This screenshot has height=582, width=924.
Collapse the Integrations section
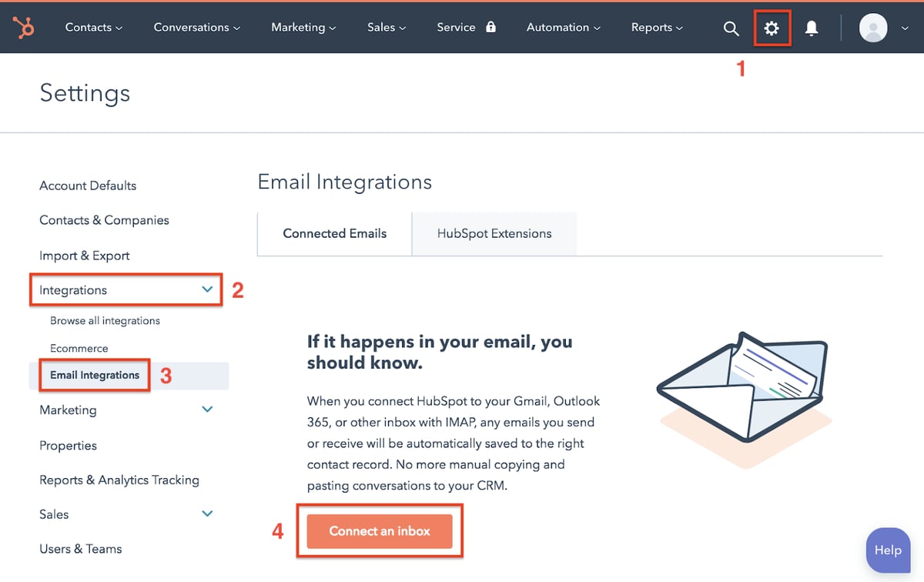click(206, 290)
